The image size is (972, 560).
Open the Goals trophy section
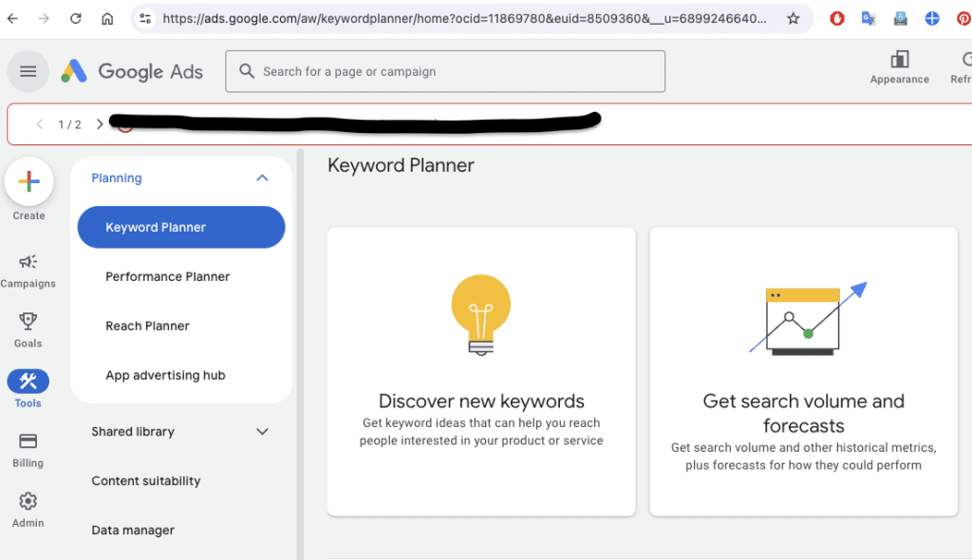28,330
